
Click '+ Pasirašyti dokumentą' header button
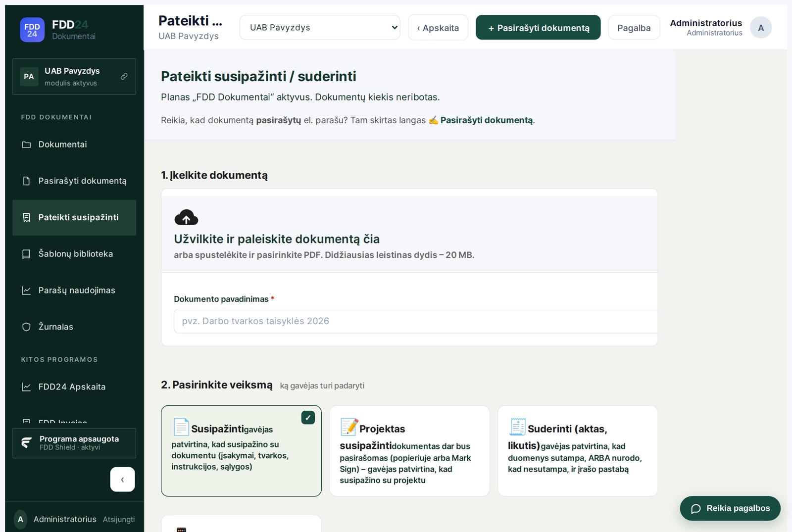(538, 28)
